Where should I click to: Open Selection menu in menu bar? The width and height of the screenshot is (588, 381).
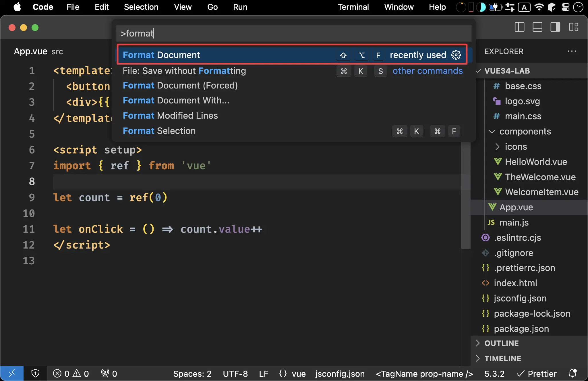141,7
